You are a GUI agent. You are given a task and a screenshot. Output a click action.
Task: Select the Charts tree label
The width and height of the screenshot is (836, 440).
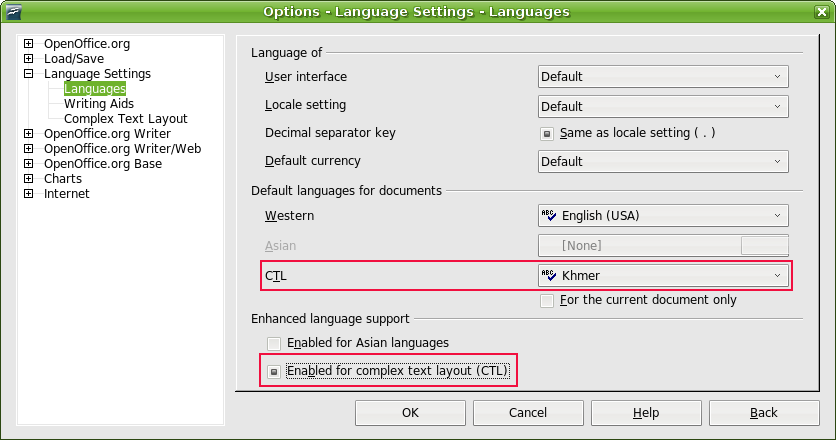[63, 179]
